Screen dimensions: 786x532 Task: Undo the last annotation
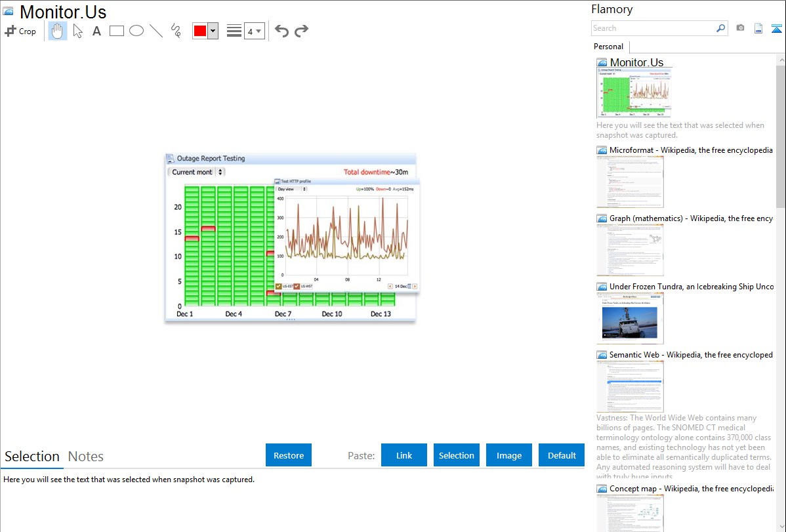(x=281, y=31)
